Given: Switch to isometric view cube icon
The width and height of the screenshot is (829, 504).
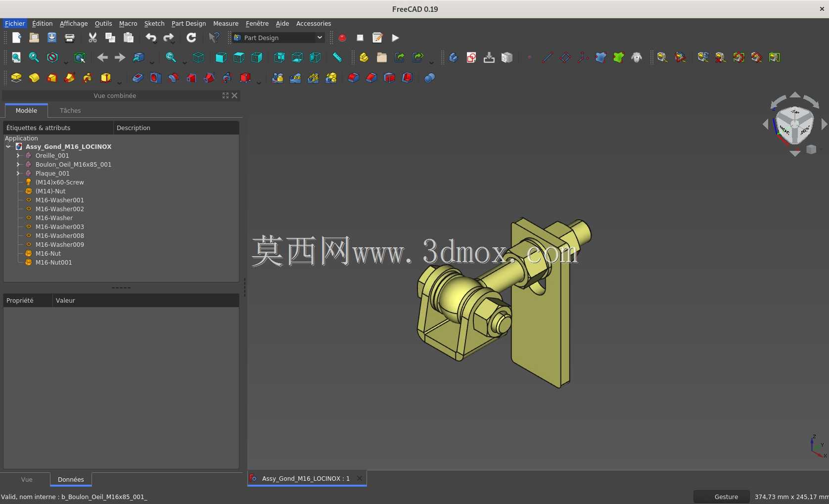Looking at the screenshot, I should (198, 57).
